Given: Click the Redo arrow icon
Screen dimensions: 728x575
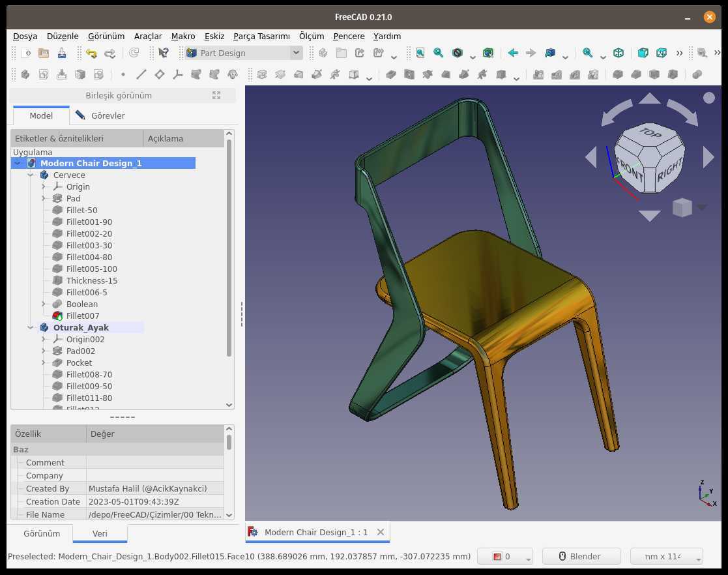Looking at the screenshot, I should pyautogui.click(x=109, y=53).
